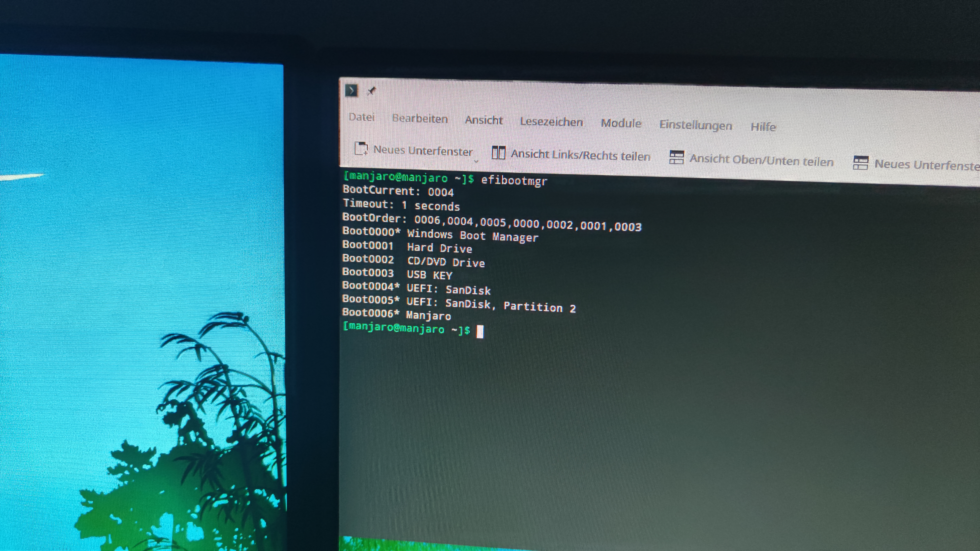Click the Konsole terminal window icon
Viewport: 980px width, 551px height.
[351, 90]
